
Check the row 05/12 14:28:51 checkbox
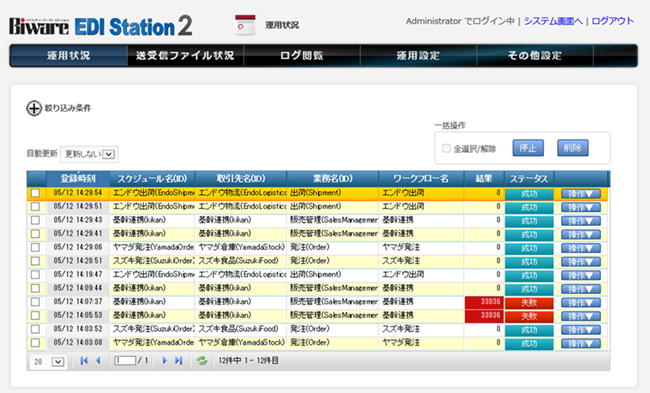[x=36, y=261]
